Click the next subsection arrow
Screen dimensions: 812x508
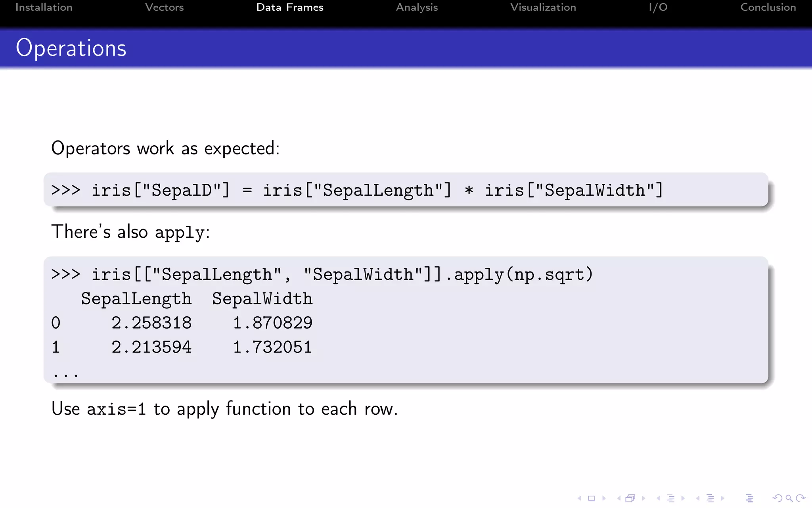pos(683,498)
